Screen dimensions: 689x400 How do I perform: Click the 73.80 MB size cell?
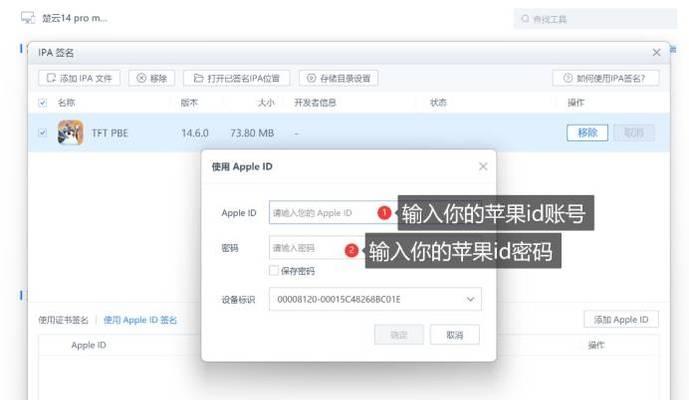(252, 133)
